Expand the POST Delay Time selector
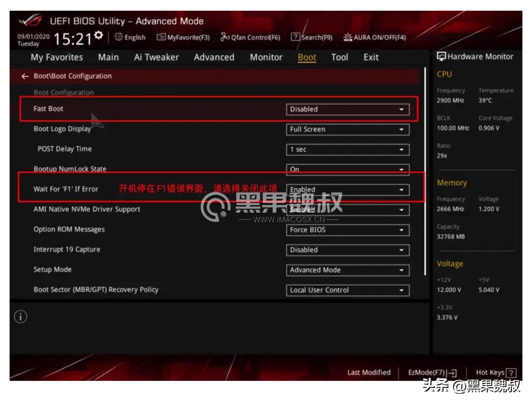Image resolution: width=532 pixels, height=404 pixels. click(348, 149)
